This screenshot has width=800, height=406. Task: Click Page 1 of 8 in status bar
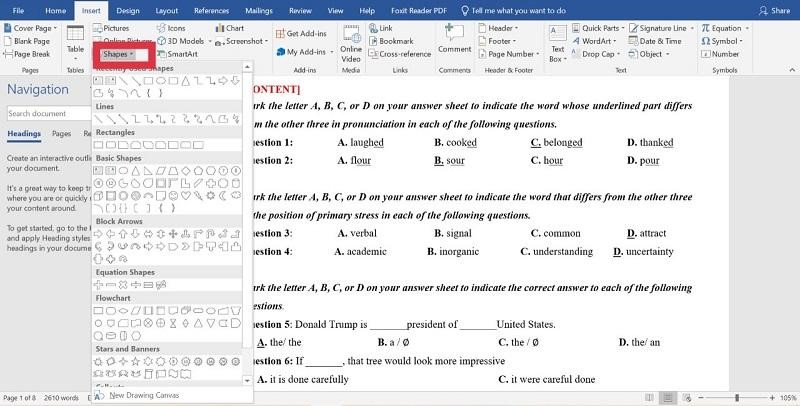pos(19,398)
